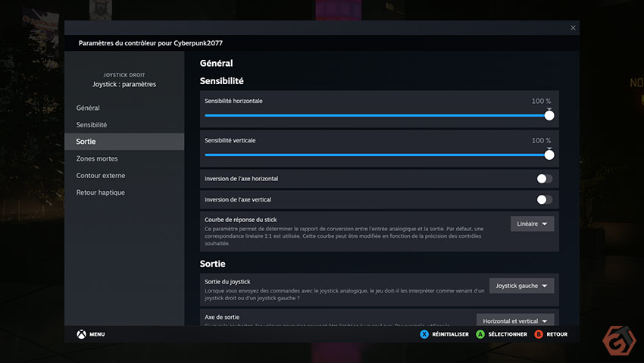Toggle Inversion de l'axe vertical
644x363 pixels.
pos(545,199)
